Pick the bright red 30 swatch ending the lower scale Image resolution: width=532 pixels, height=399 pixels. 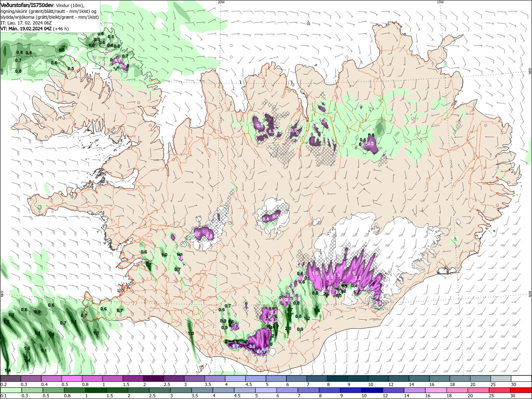coord(521,390)
